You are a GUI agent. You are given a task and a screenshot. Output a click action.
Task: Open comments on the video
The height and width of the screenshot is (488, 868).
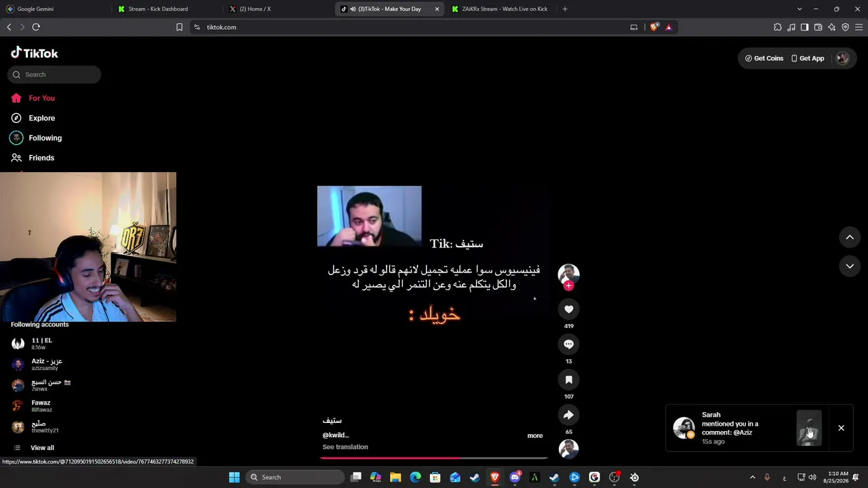(568, 344)
